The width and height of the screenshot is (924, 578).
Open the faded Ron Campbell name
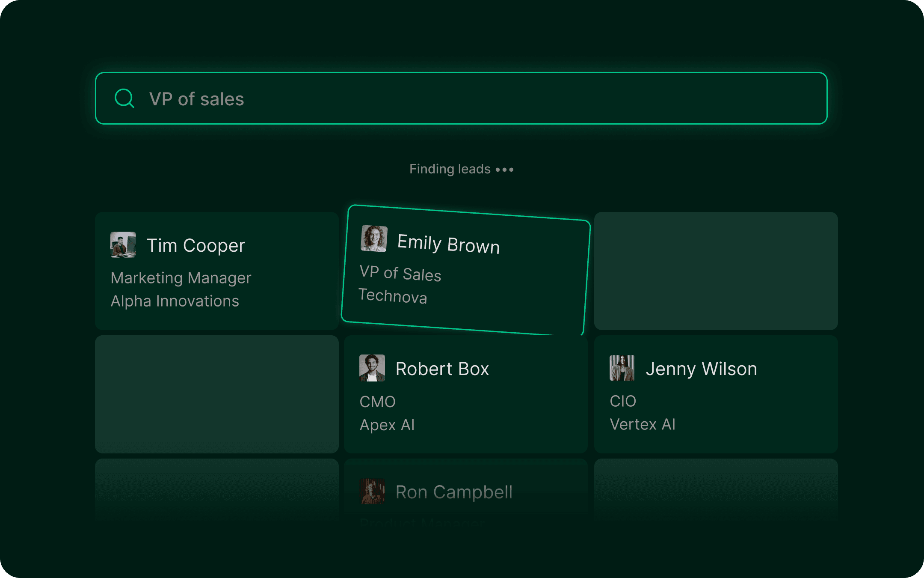pyautogui.click(x=454, y=492)
